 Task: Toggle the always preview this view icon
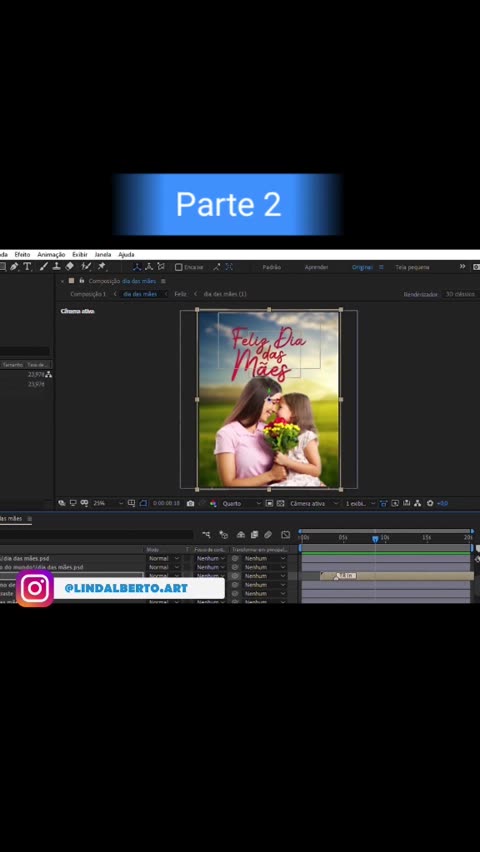(62, 504)
